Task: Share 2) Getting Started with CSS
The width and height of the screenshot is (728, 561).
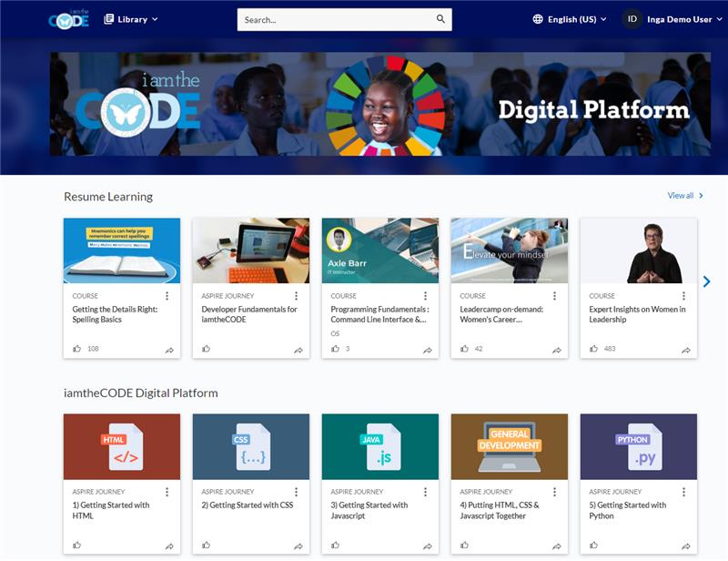Action: 298,546
